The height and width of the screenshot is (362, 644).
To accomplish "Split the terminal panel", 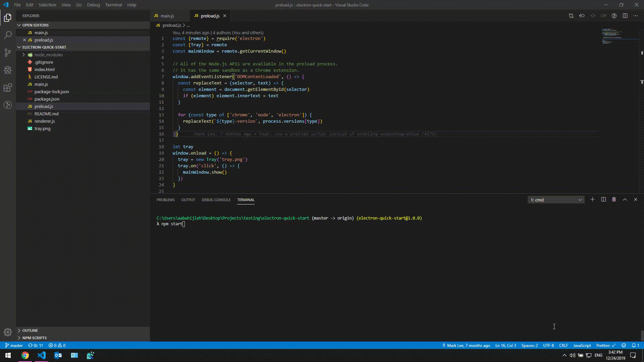I will click(x=603, y=199).
